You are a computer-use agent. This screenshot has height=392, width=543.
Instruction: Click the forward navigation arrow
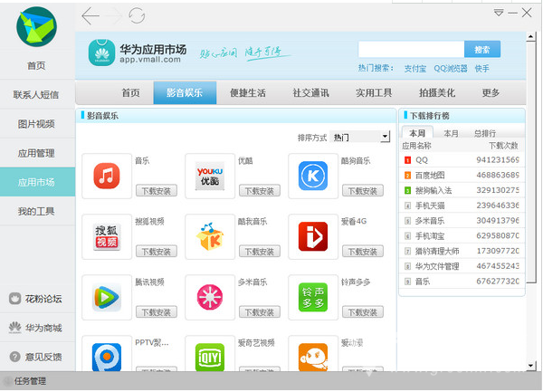(113, 16)
